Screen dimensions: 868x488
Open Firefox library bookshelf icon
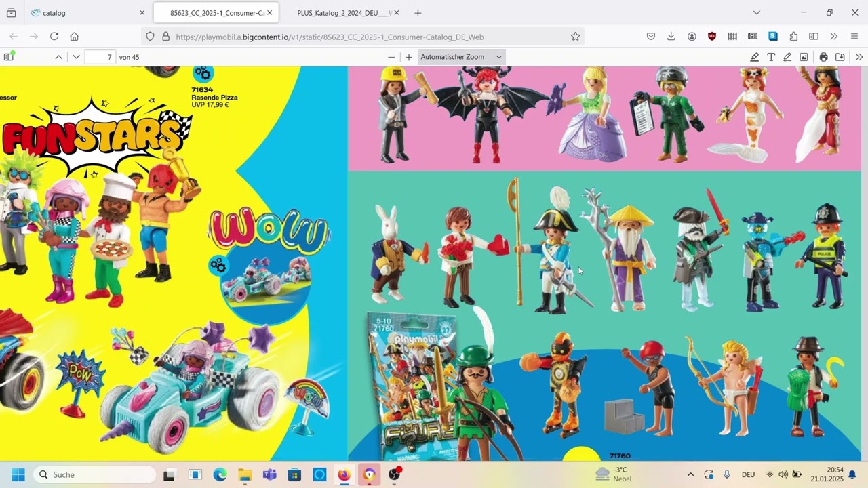(x=732, y=37)
